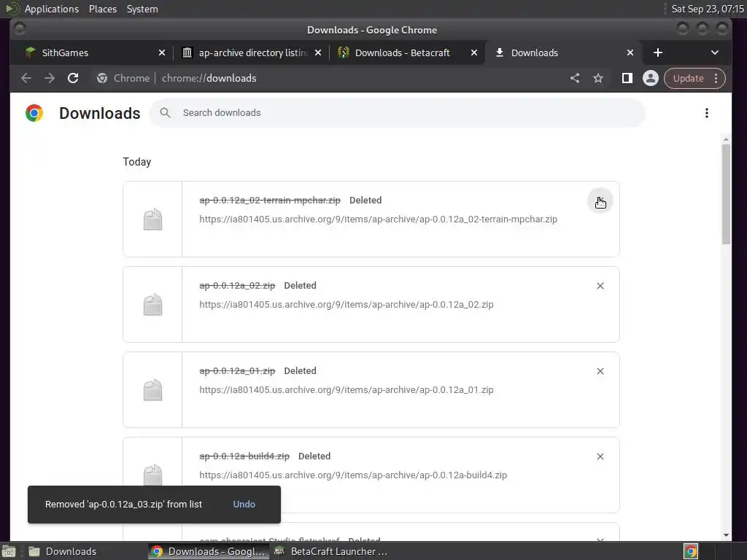Remove ap-0.0.12a_02.zip from list

pyautogui.click(x=600, y=286)
